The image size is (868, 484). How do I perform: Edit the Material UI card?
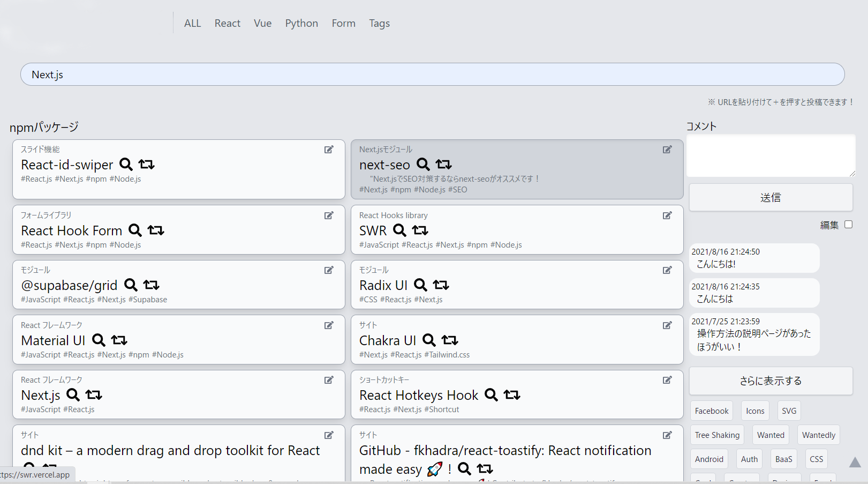pos(329,325)
